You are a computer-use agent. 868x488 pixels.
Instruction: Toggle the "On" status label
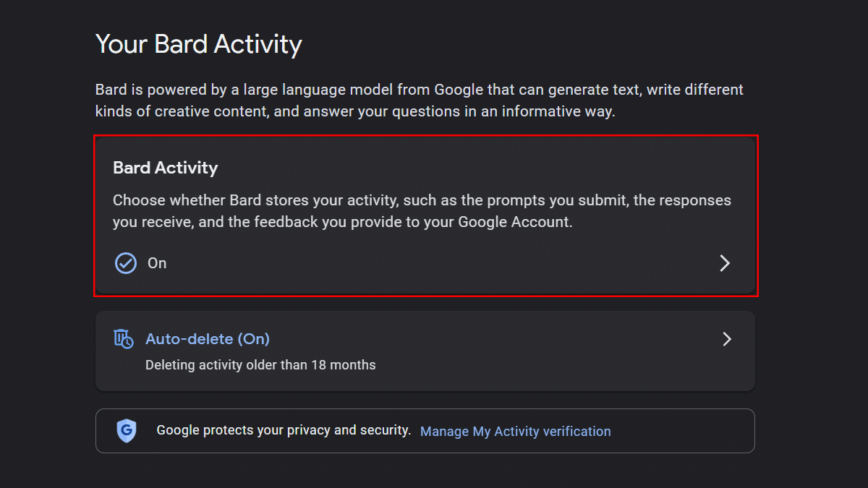tap(157, 263)
